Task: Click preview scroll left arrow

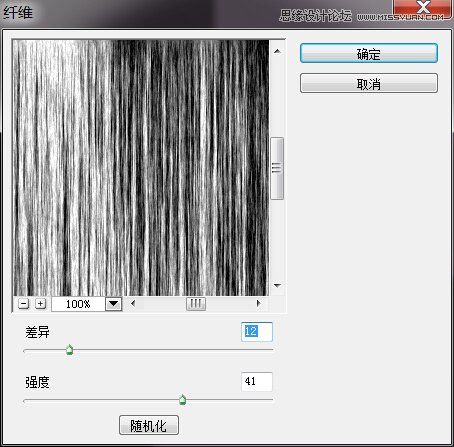Action: point(133,303)
